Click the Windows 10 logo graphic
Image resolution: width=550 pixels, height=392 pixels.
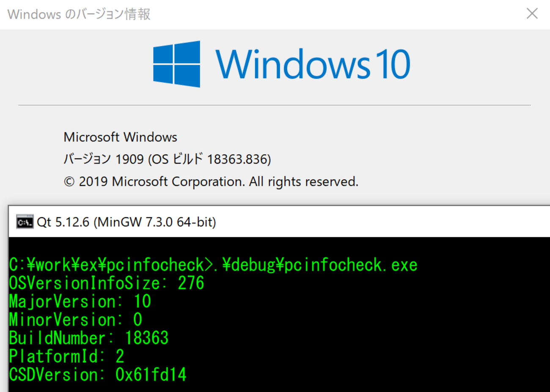[282, 64]
